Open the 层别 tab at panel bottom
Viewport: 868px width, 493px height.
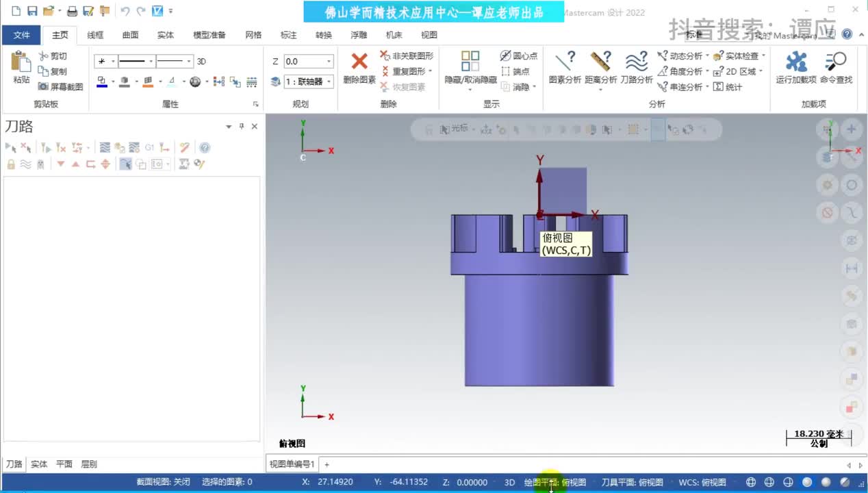tap(89, 464)
